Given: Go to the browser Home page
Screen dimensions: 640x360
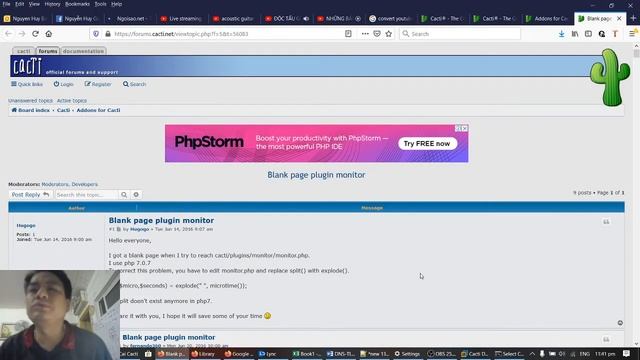Looking at the screenshot, I should 49,34.
